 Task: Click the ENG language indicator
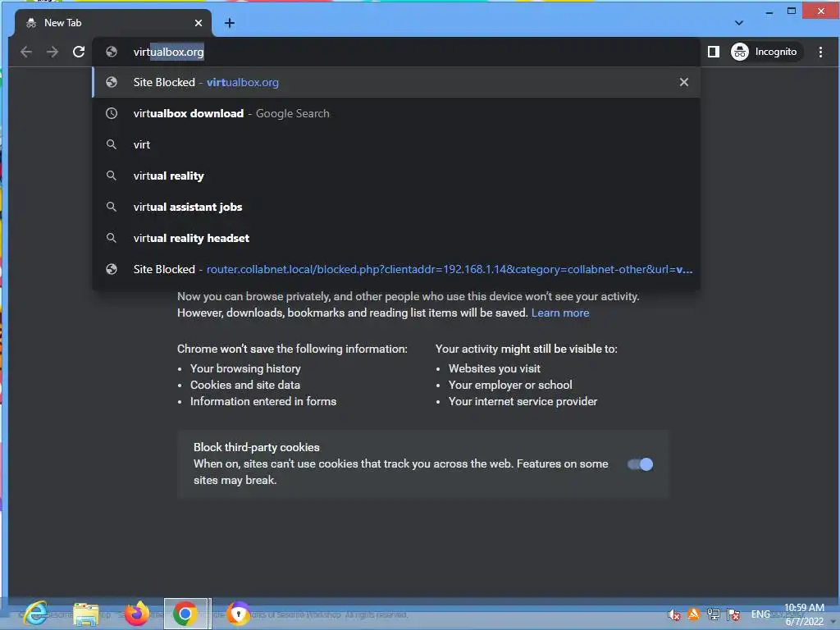point(760,614)
